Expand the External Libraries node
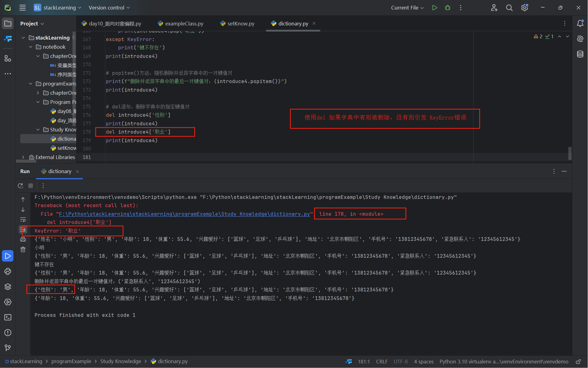 pos(23,157)
